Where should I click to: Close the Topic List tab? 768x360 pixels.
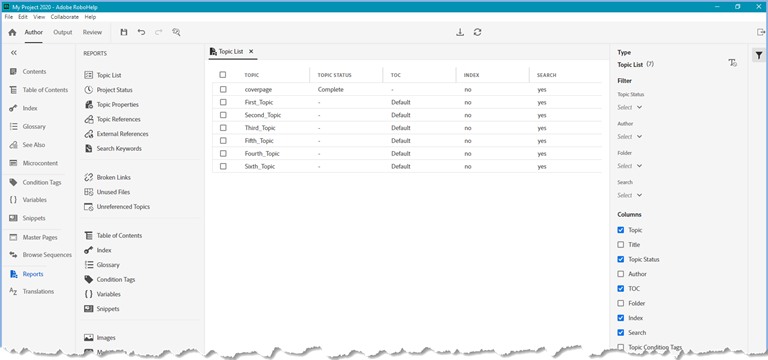(x=251, y=51)
